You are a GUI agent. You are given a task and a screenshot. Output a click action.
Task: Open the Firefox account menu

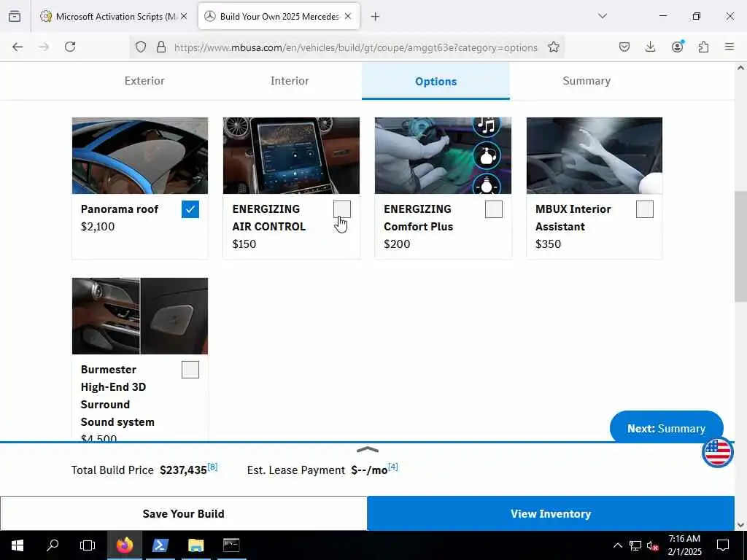tap(677, 46)
